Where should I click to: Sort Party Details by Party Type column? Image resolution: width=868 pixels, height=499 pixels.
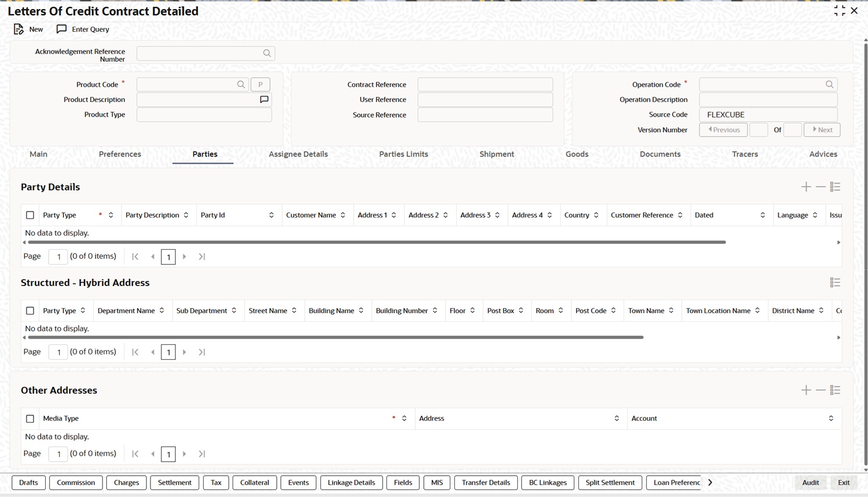(x=111, y=215)
